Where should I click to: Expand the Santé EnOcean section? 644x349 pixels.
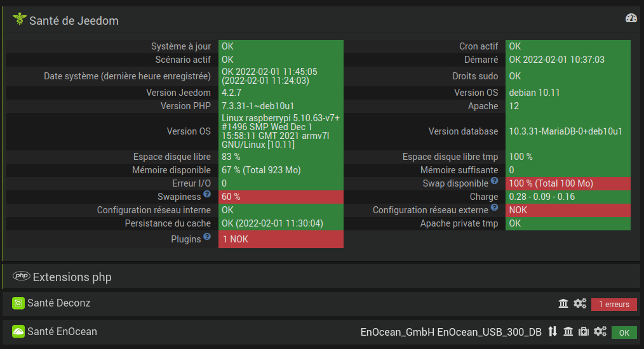tap(62, 331)
